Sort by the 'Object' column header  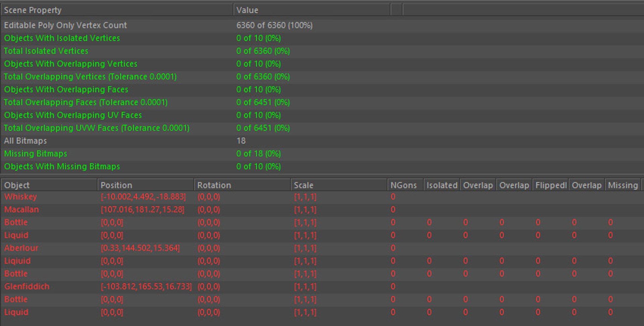[x=49, y=185]
